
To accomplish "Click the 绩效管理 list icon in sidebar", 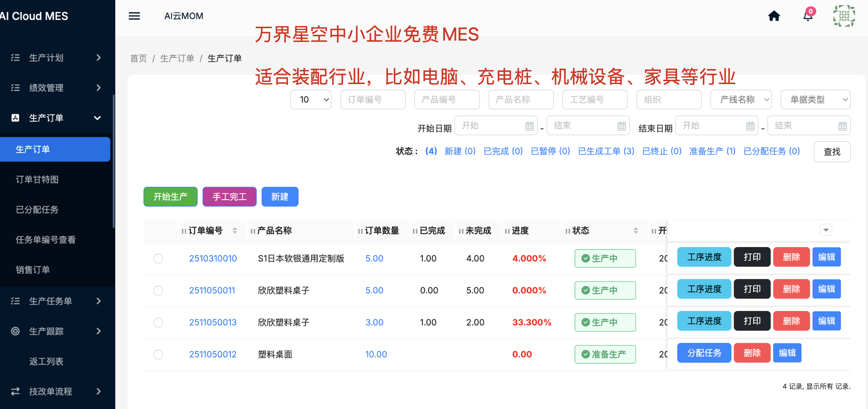I will pyautogui.click(x=15, y=87).
